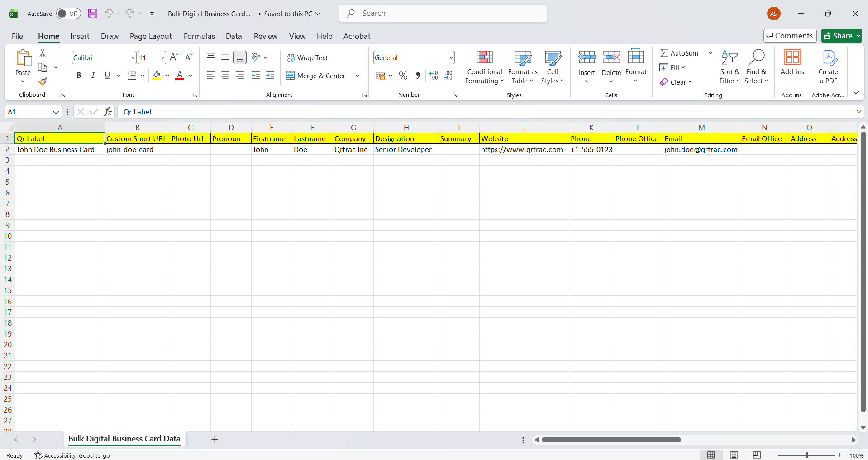Open Conditional Formatting
This screenshot has width=868, height=460.
[x=484, y=66]
